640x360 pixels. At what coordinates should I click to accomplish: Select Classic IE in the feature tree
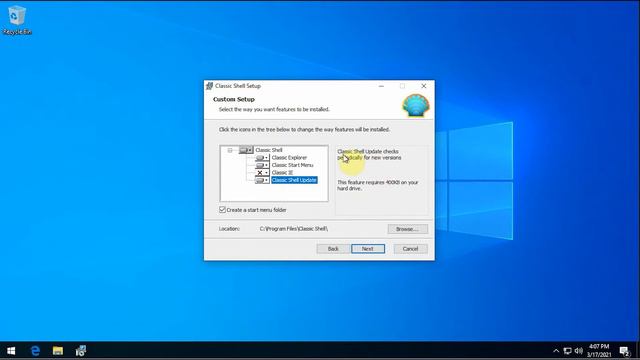282,173
